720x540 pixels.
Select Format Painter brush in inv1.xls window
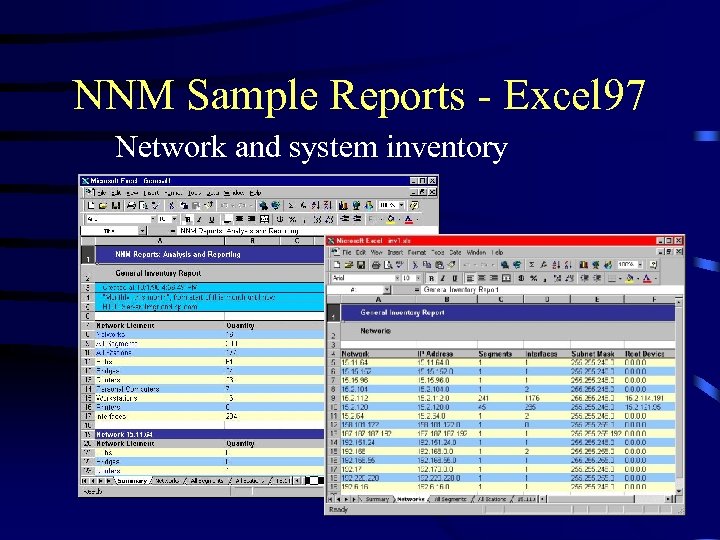pos(451,265)
